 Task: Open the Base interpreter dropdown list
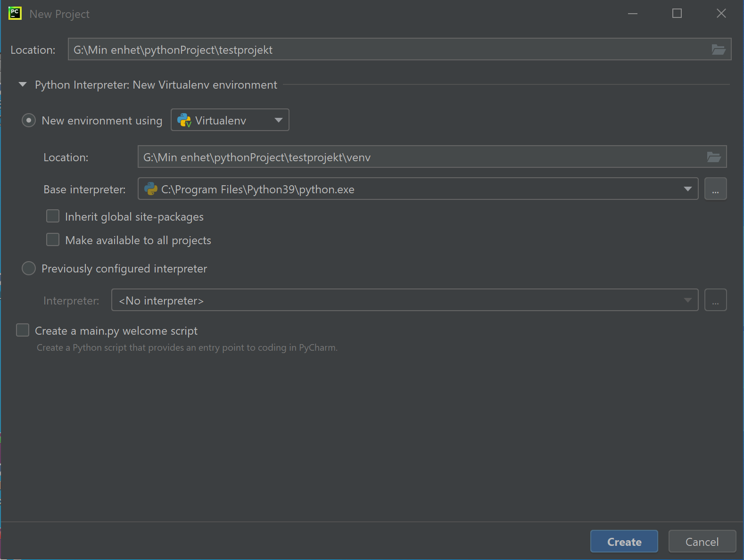click(687, 189)
